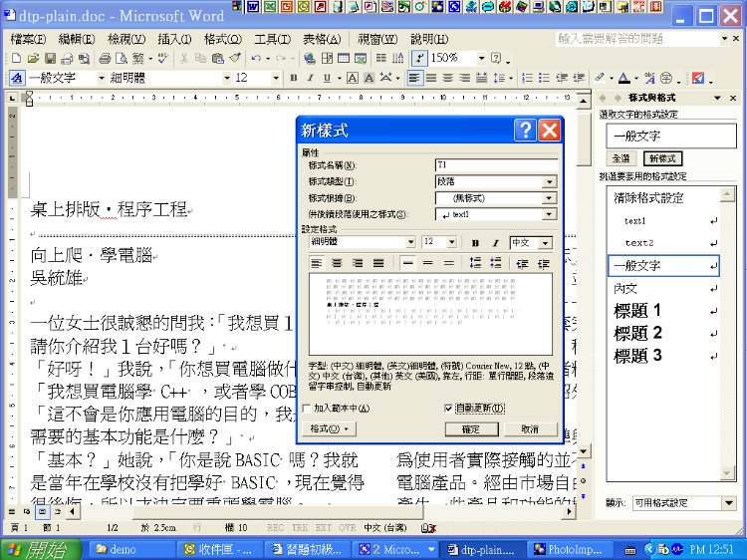The height and width of the screenshot is (560, 747).
Task: Tick the 加入範本中 checkbox
Action: click(x=308, y=408)
